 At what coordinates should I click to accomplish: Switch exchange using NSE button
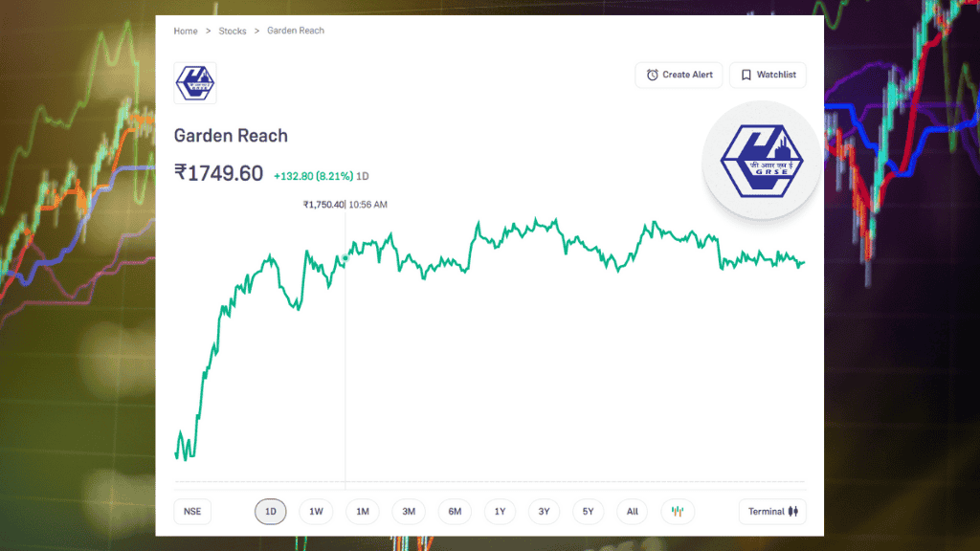pyautogui.click(x=192, y=512)
